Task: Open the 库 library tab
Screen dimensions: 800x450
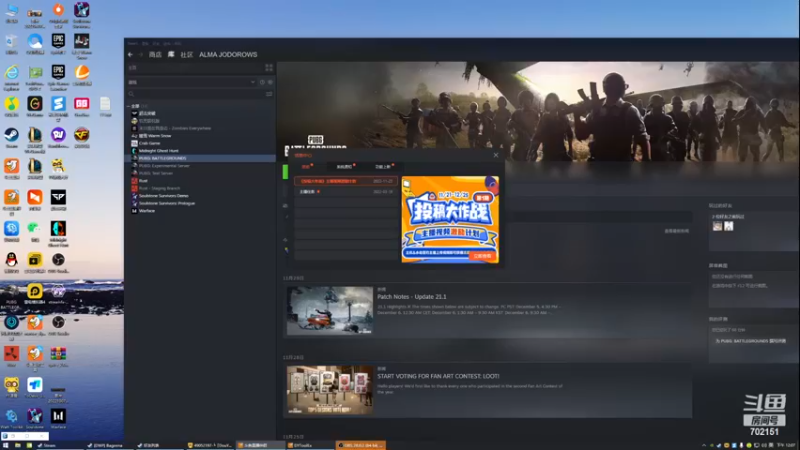Action: pyautogui.click(x=171, y=55)
